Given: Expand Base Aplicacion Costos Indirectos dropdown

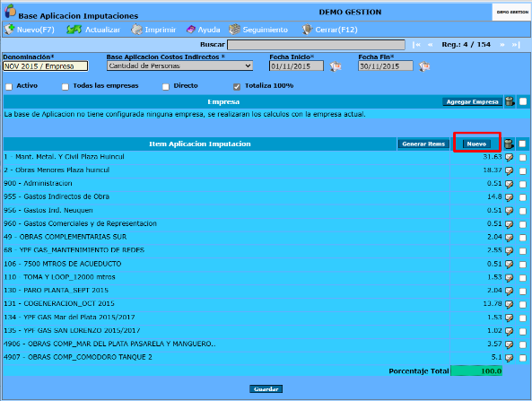Looking at the screenshot, I should (x=179, y=65).
